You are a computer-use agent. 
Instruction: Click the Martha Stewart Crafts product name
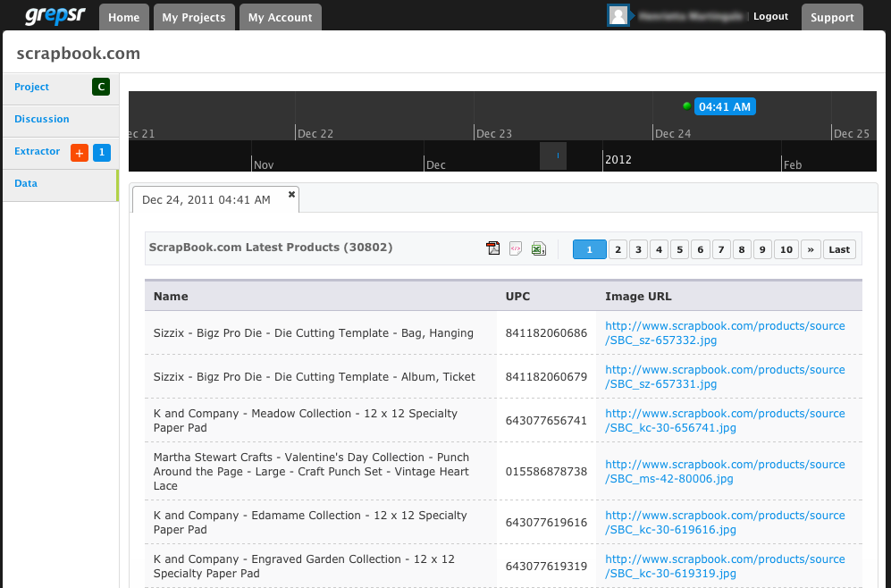coord(311,472)
